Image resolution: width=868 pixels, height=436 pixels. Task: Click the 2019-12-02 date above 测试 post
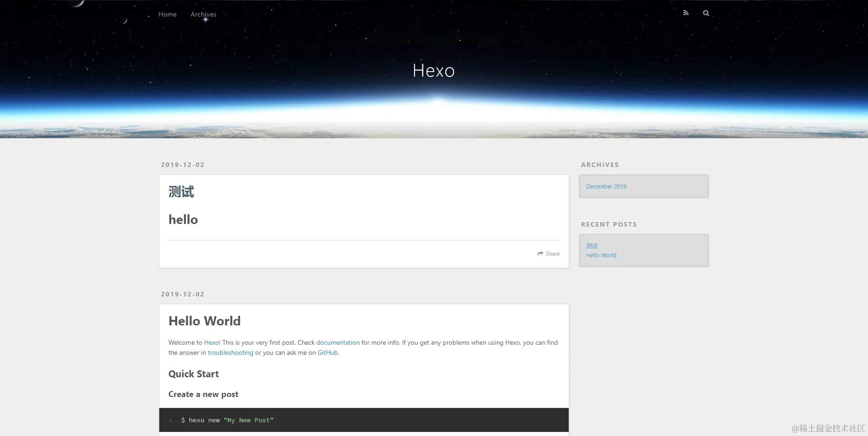[x=183, y=165]
